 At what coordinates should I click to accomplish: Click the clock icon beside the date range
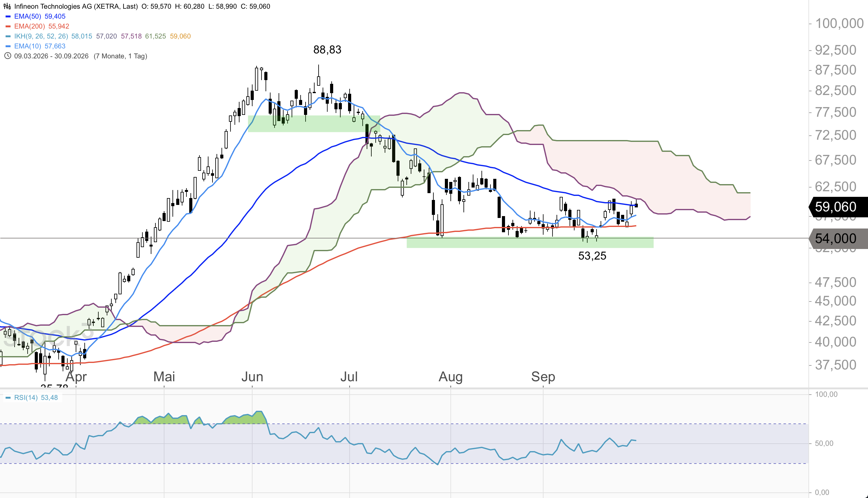[7, 56]
